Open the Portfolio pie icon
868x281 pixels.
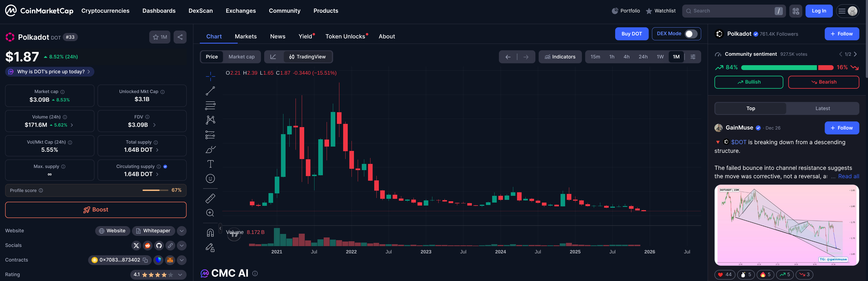[615, 11]
